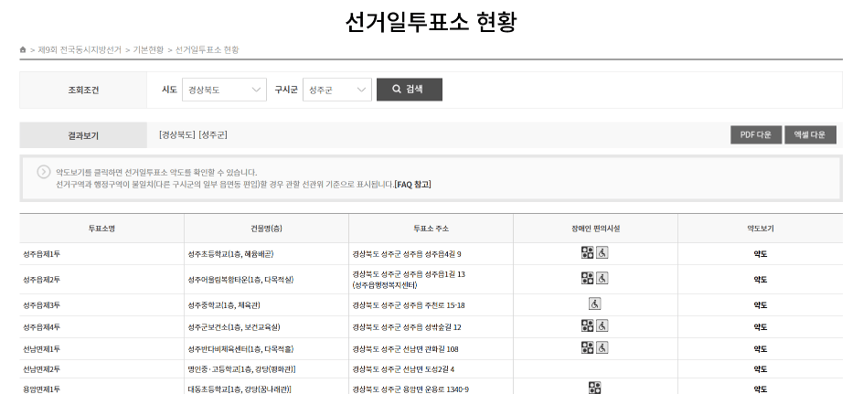The image size is (863, 394).
Task: Click the 성주군보건소 building cell
Action: coord(234,327)
